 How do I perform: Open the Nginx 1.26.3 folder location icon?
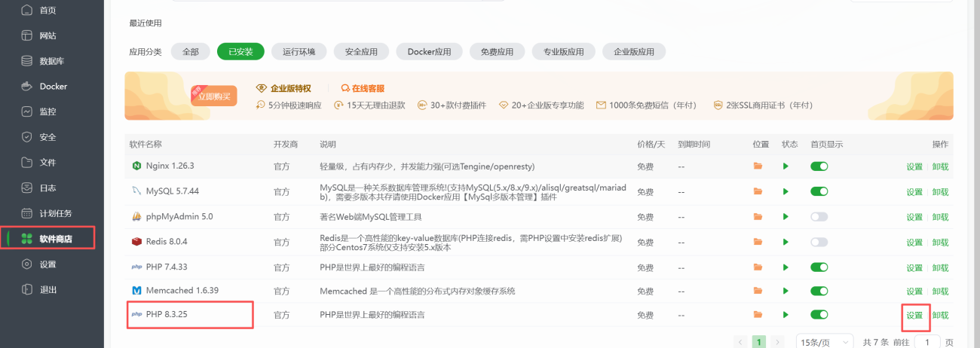(758, 166)
